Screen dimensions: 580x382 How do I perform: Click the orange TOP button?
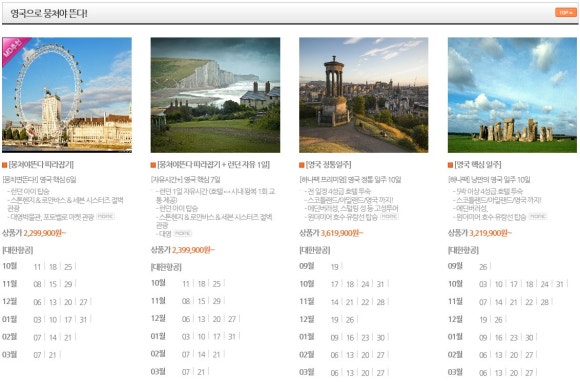click(566, 13)
